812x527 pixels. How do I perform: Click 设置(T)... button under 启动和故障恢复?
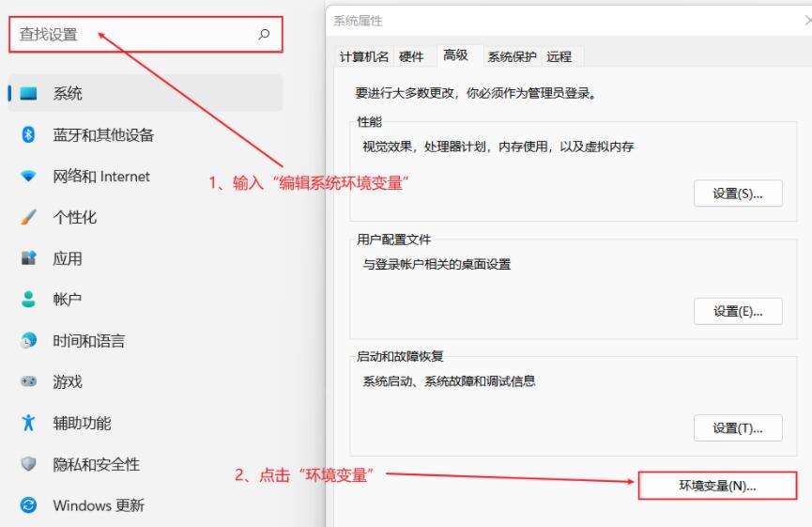coord(738,428)
